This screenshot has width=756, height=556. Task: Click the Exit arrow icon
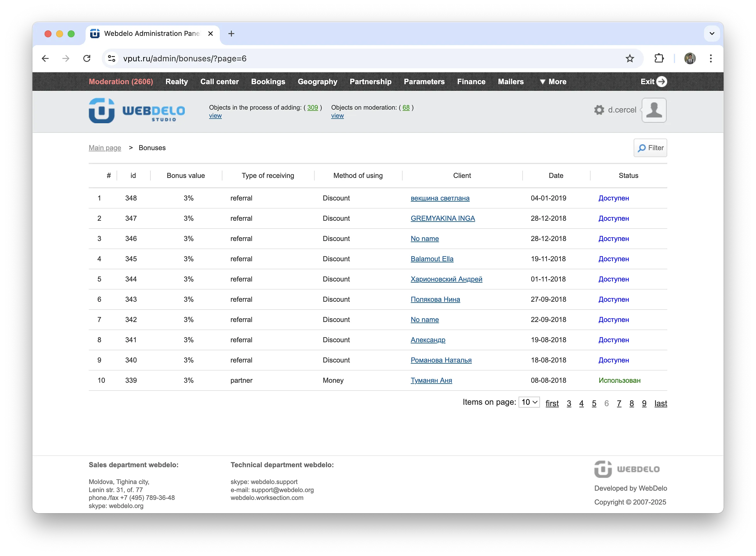661,82
